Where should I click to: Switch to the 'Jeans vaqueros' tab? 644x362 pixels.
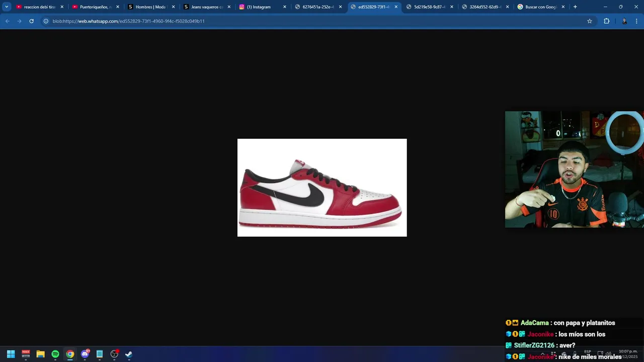coord(207,7)
